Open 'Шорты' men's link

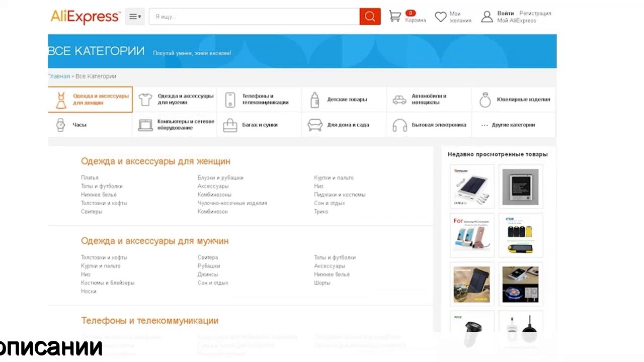pos(322,283)
